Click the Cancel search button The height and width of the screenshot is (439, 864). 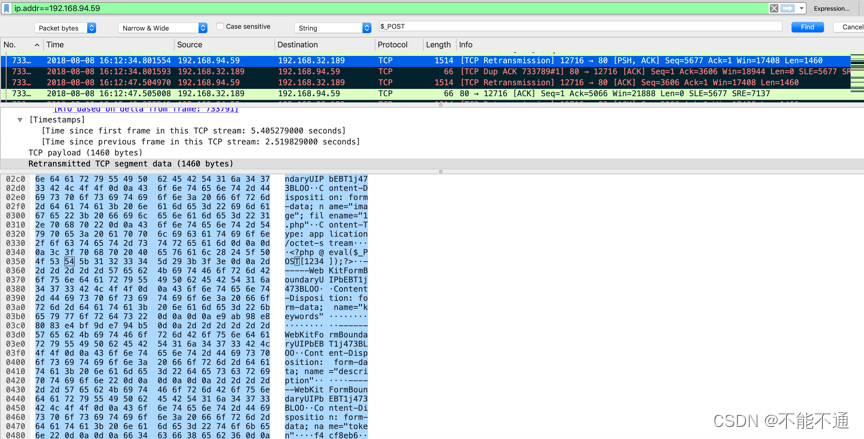click(x=851, y=27)
